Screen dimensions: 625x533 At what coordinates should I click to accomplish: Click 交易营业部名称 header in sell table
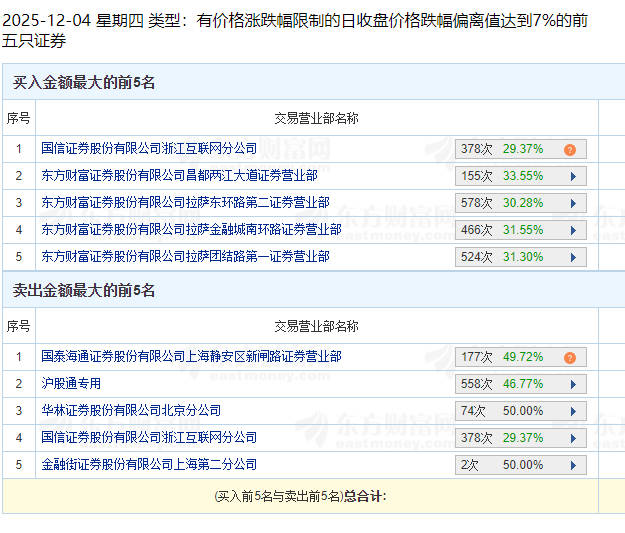tap(316, 326)
